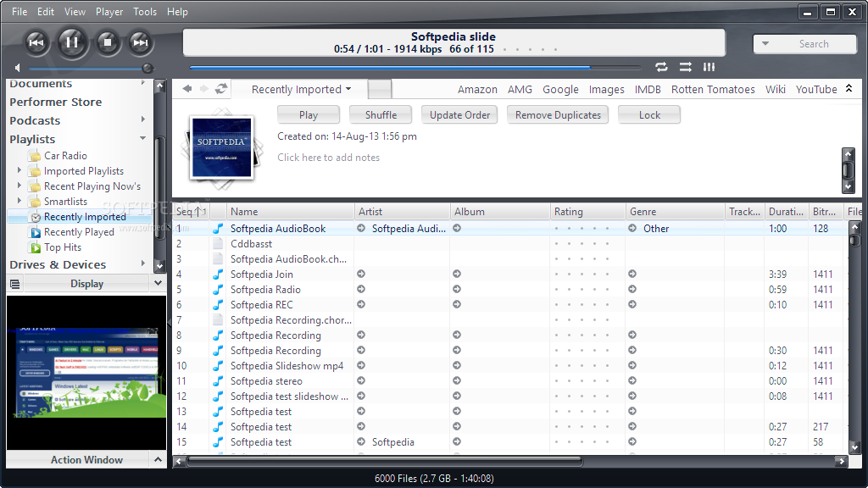This screenshot has width=868, height=488.
Task: Open the View menu
Action: pyautogui.click(x=75, y=12)
